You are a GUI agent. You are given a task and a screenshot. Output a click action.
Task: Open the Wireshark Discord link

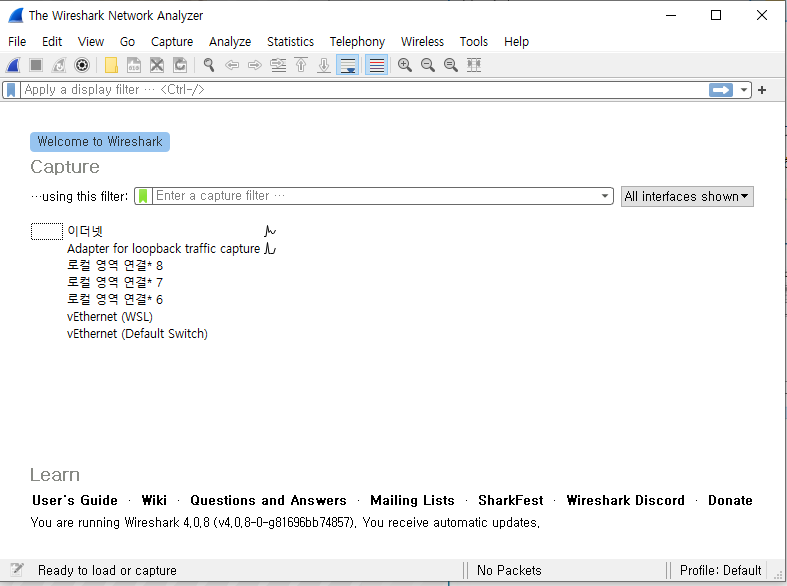625,501
